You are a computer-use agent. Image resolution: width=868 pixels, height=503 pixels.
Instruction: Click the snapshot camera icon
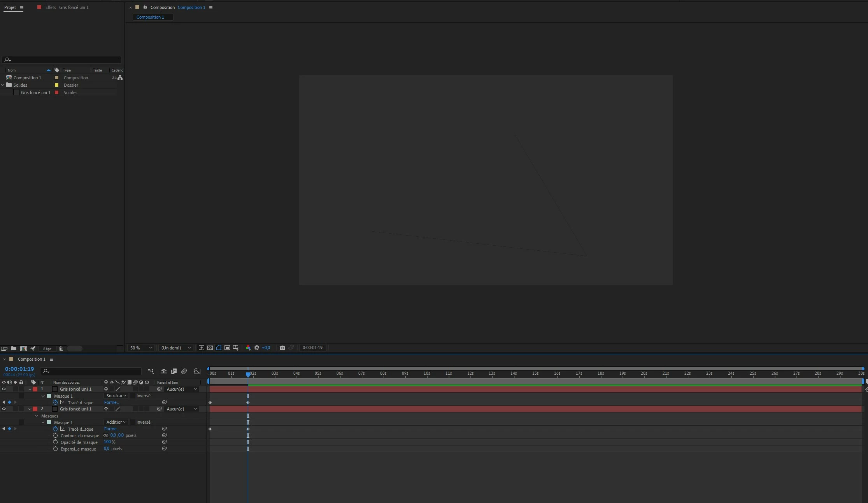(282, 348)
